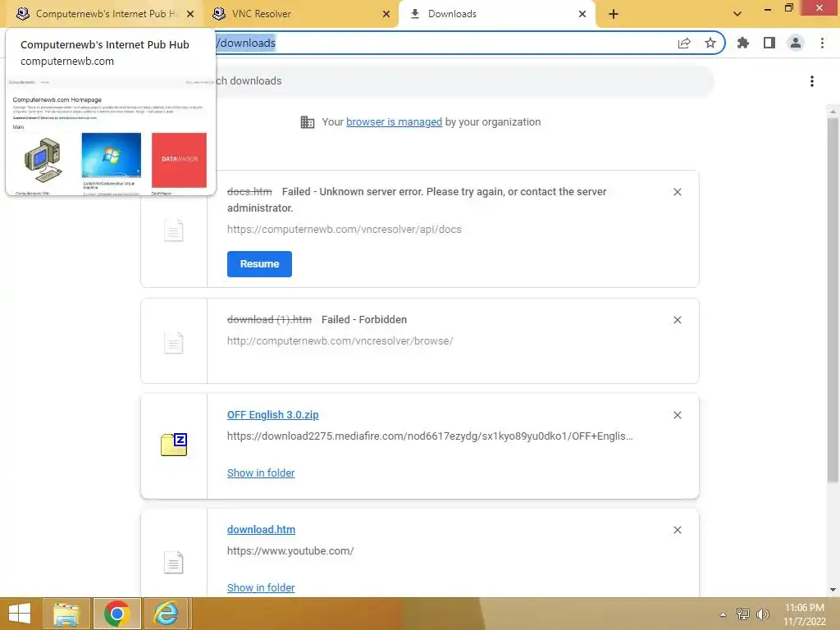This screenshot has height=630, width=840.
Task: Show download.htm in folder
Action: 261,587
